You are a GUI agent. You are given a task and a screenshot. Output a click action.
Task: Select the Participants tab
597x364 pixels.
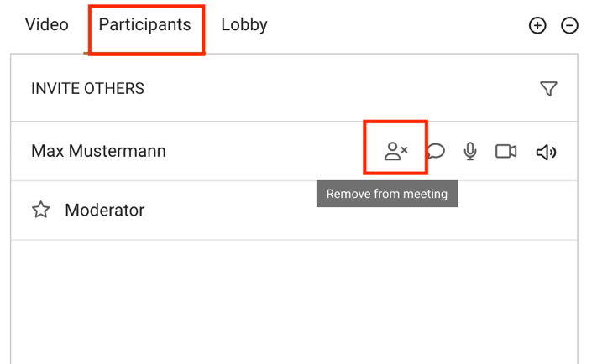tap(144, 25)
